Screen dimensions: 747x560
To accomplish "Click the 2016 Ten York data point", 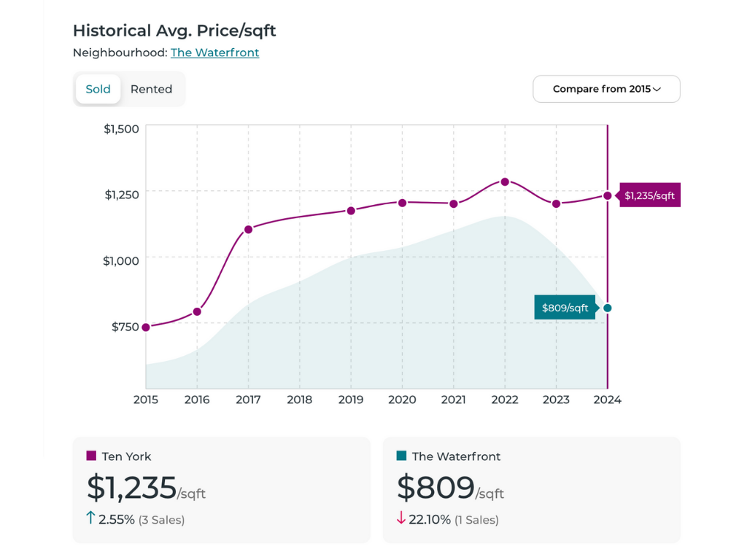I will pos(197,311).
